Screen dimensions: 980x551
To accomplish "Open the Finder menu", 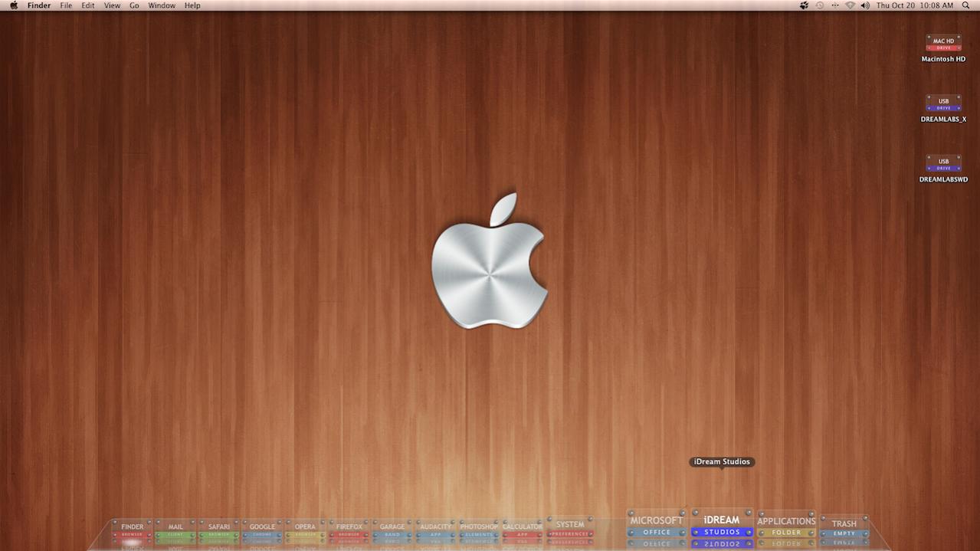I will click(x=39, y=5).
